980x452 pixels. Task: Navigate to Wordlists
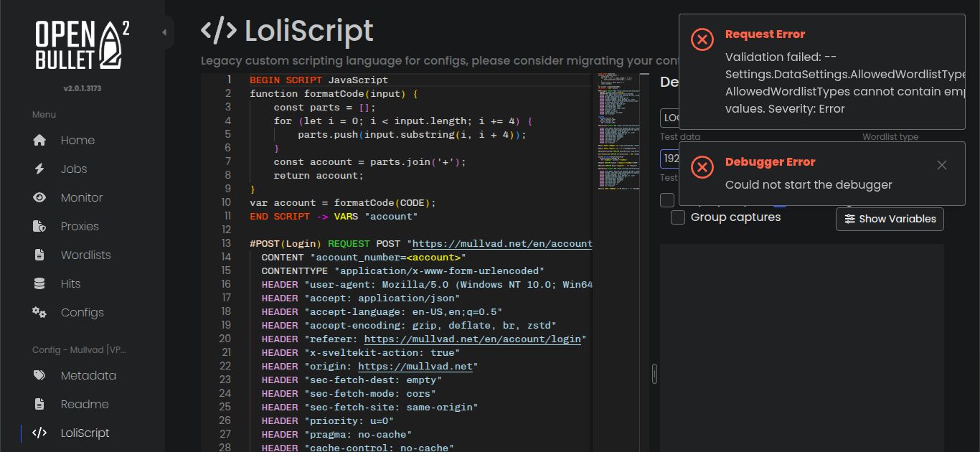point(86,255)
